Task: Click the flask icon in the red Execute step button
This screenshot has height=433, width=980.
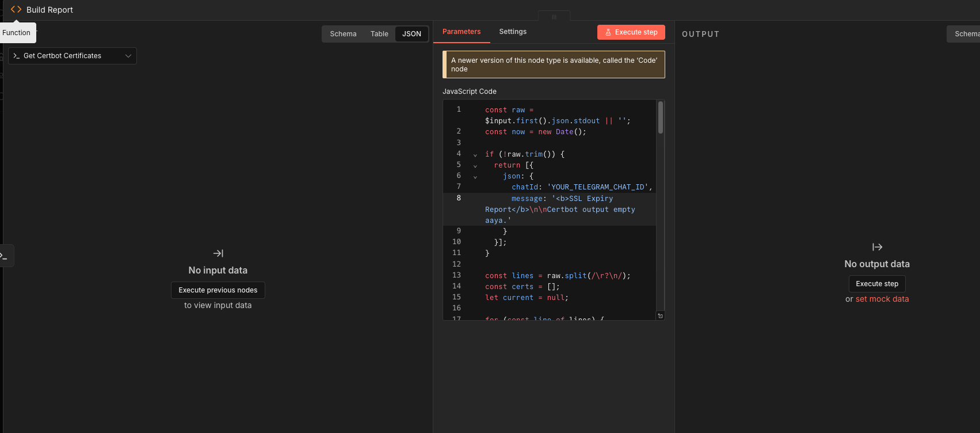Action: [x=608, y=32]
